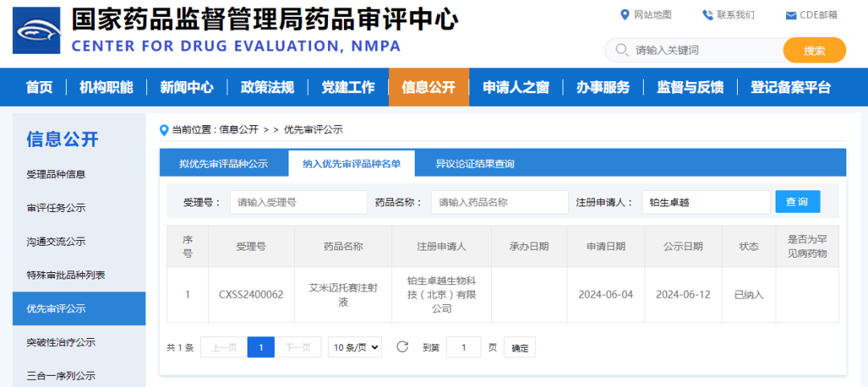Open the 10条/页 page size dropdown
The width and height of the screenshot is (868, 387).
click(x=357, y=347)
